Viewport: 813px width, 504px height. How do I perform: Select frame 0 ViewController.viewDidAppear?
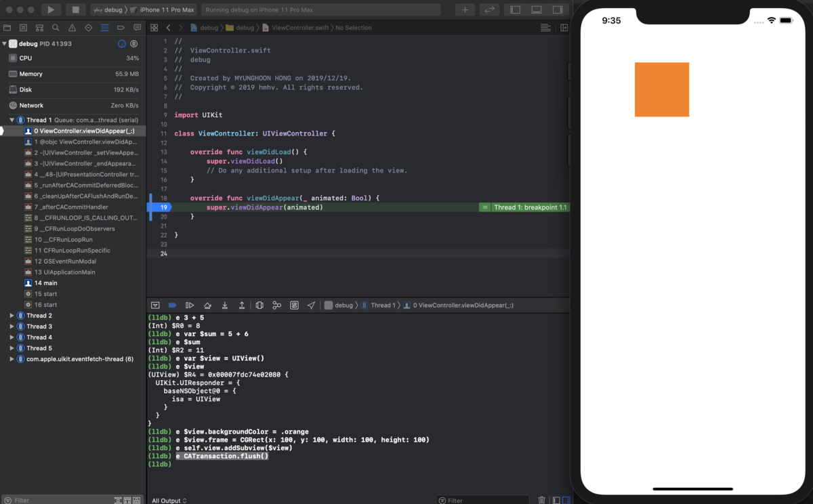[73, 131]
